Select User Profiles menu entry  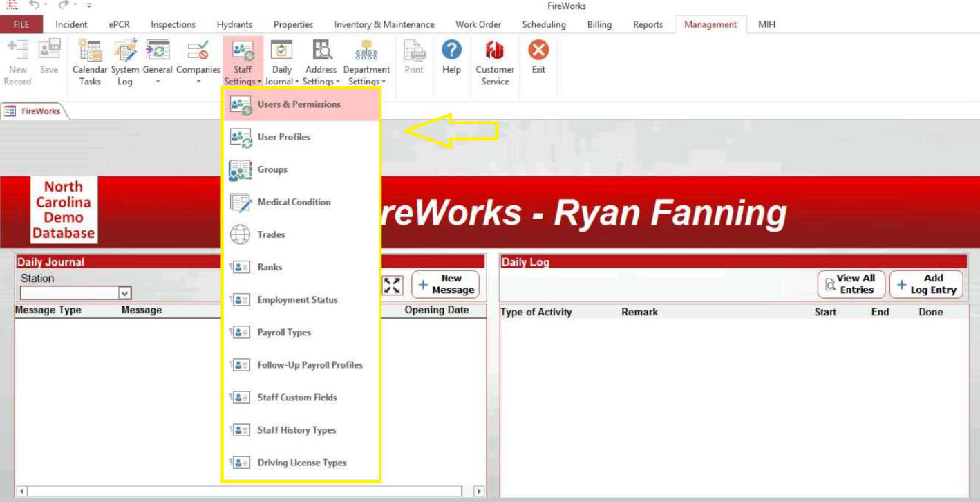tap(301, 137)
